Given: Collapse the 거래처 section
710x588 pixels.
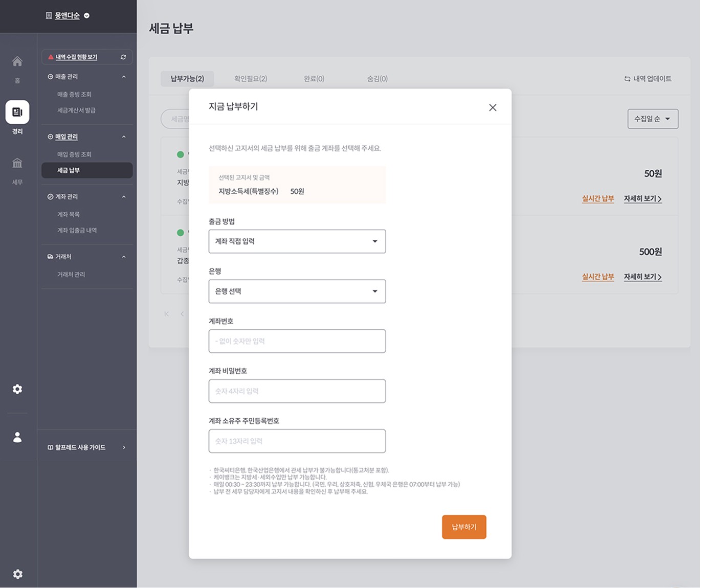Looking at the screenshot, I should coord(123,256).
